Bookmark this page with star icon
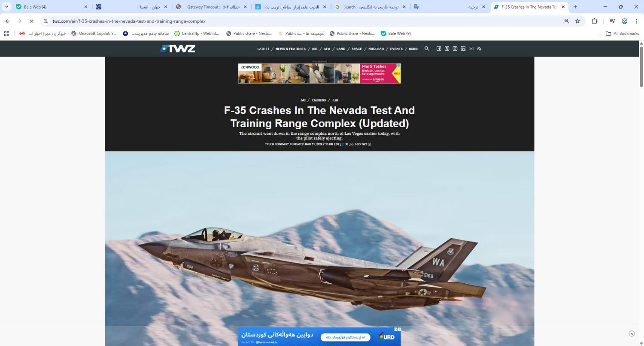 point(577,21)
